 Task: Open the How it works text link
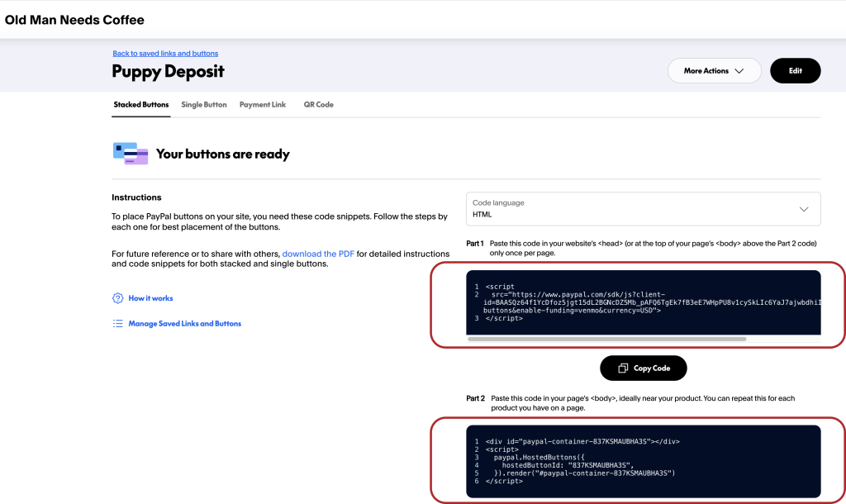pos(150,298)
